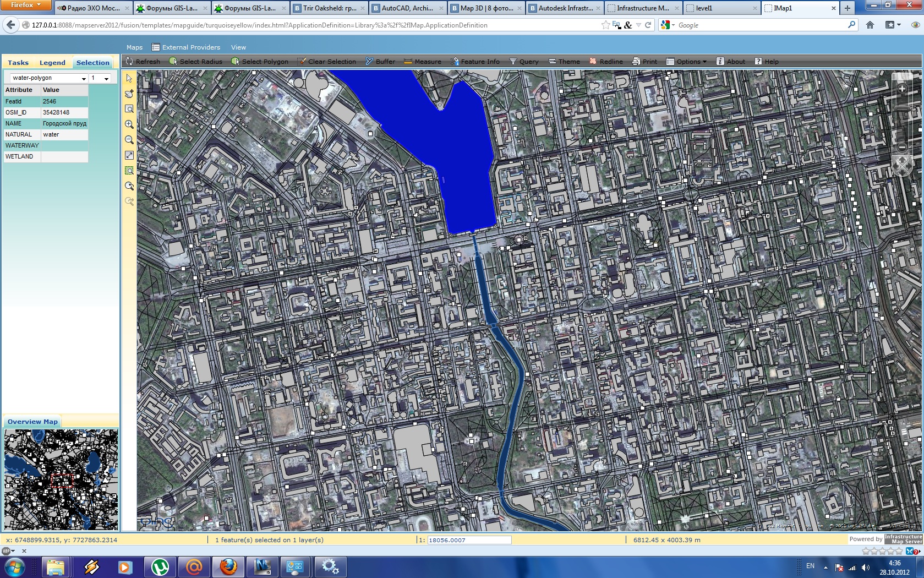924x578 pixels.
Task: Click the address bar URL
Action: (x=260, y=25)
